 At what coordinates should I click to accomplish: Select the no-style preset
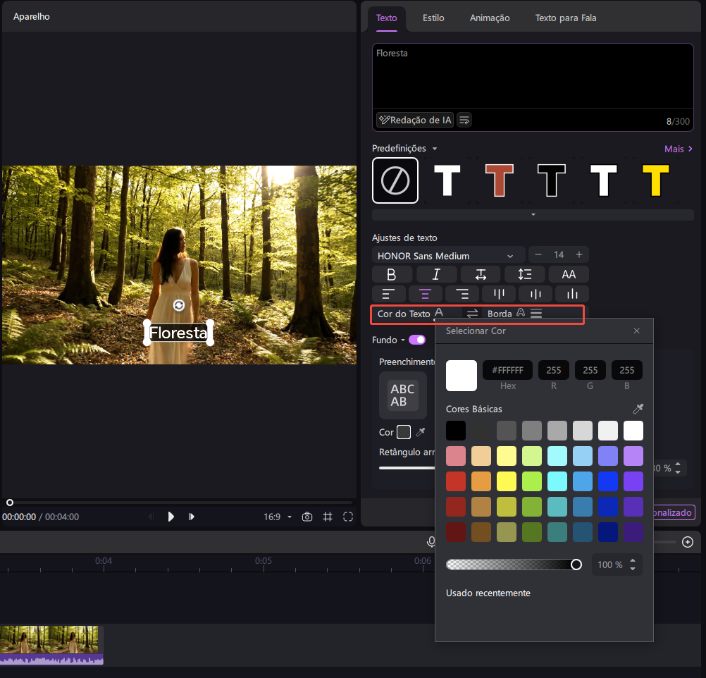click(395, 181)
